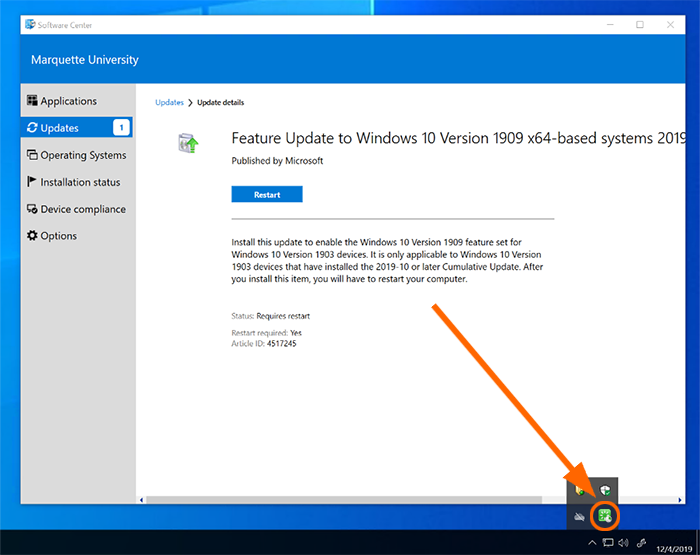
Task: Go to Operating Systems section
Action: coord(82,155)
